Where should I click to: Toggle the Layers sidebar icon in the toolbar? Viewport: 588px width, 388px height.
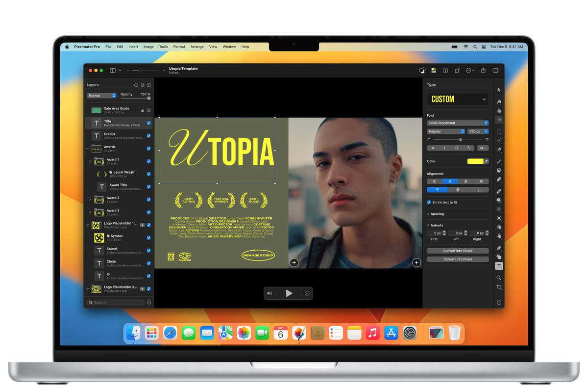113,70
